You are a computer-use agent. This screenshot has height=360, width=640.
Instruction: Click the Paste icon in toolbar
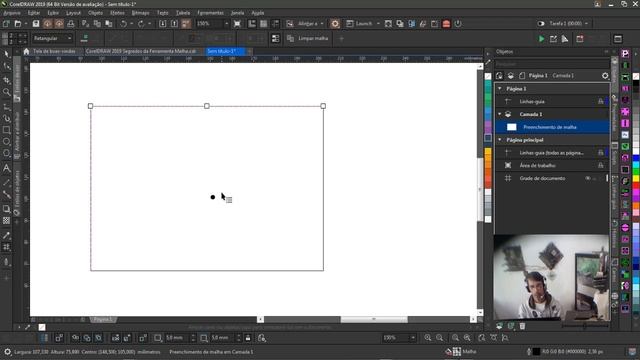(109, 24)
